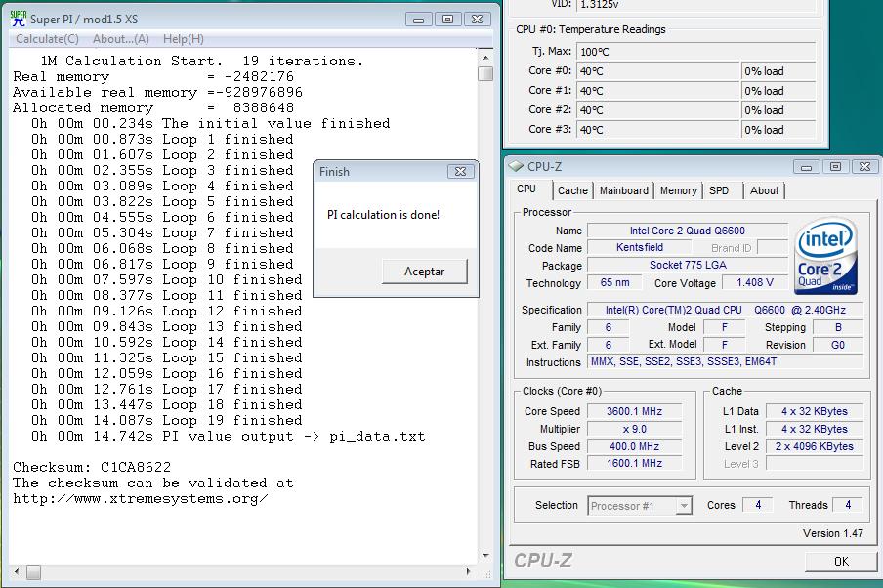Close the CPU-Z window
This screenshot has width=883, height=588.
tap(865, 167)
